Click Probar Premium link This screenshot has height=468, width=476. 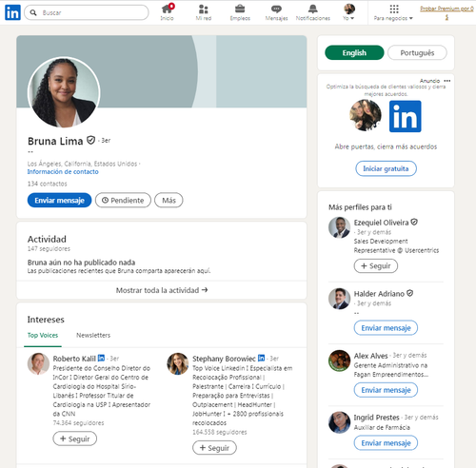(x=446, y=12)
